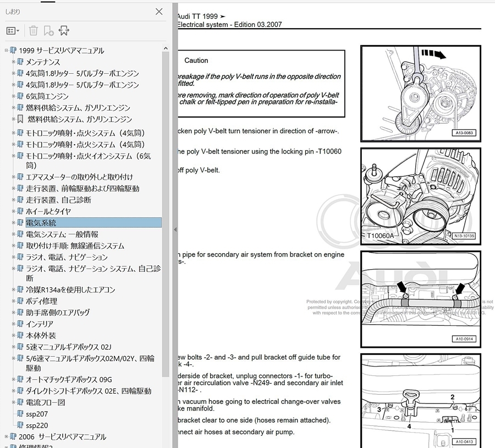
Task: Click bookmark icon beside 助手席側のエアバッグ
Action: click(x=20, y=312)
